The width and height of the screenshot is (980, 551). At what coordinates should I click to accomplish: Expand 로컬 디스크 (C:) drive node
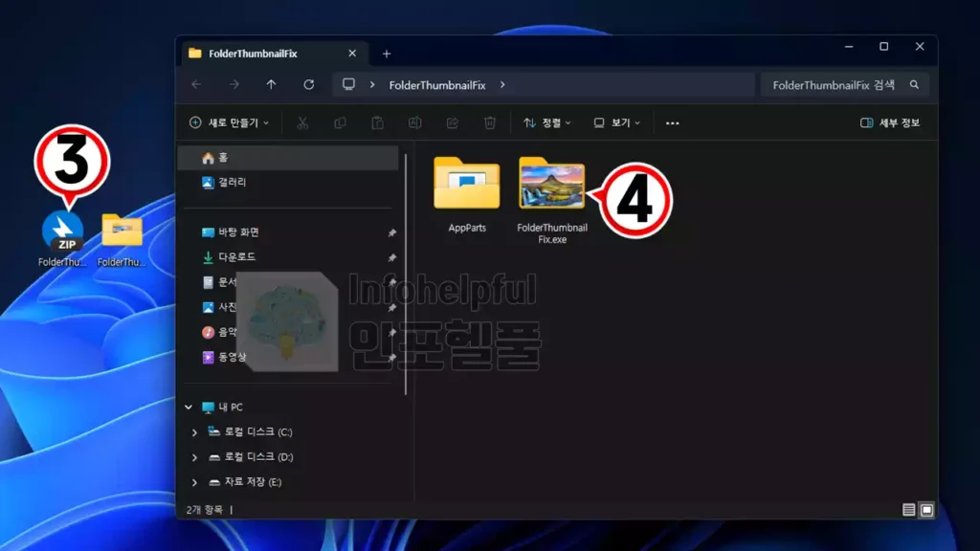coord(194,432)
